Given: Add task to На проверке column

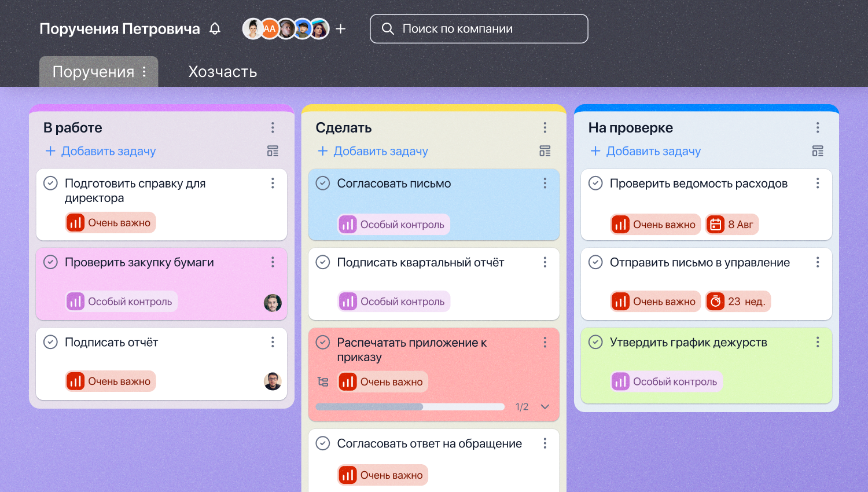Looking at the screenshot, I should coord(645,151).
